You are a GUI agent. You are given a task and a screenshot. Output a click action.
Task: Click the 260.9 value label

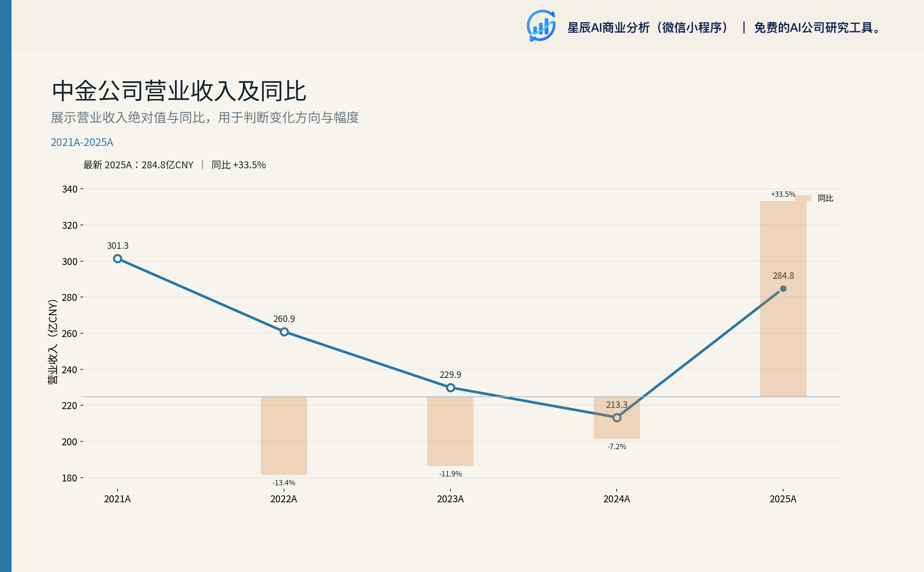284,319
